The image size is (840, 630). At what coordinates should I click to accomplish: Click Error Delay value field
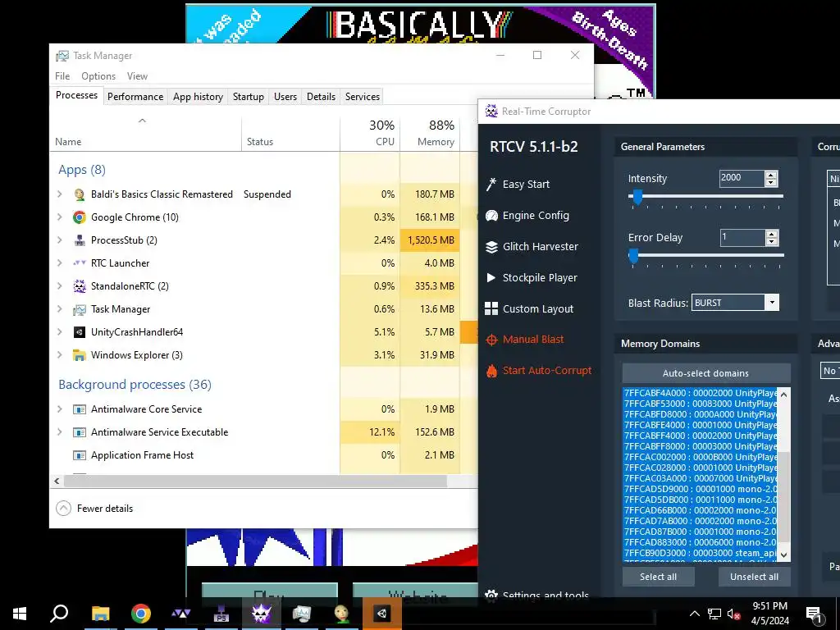tap(742, 237)
